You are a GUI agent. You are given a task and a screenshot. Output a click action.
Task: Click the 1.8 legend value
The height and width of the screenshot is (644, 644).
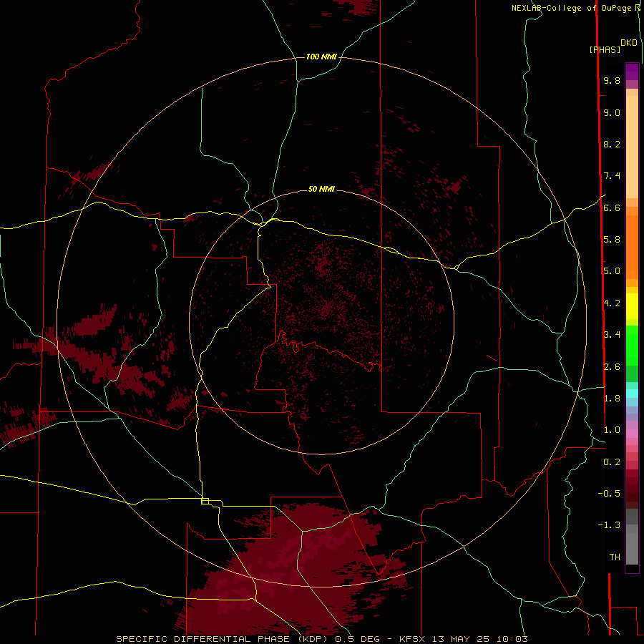(x=612, y=399)
